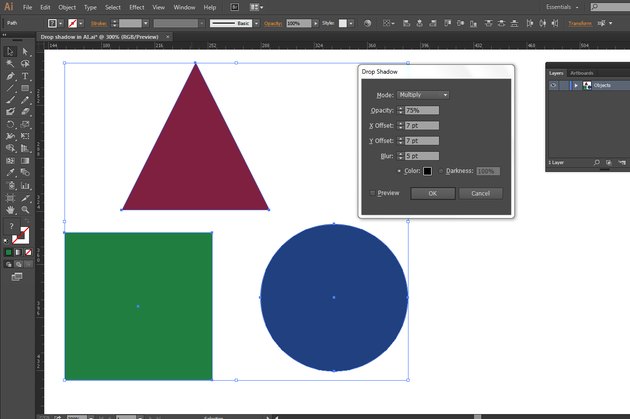Select the Line Segment tool
630x419 pixels.
pyautogui.click(x=10, y=88)
